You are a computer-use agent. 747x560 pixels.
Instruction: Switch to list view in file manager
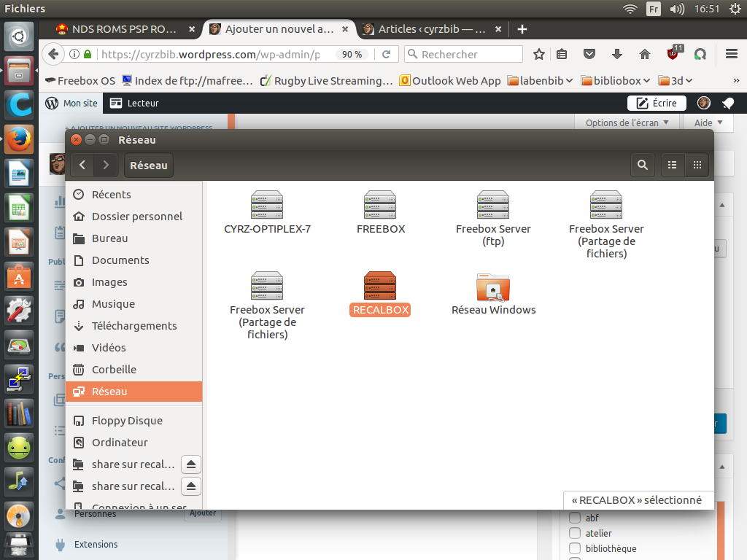pyautogui.click(x=673, y=166)
